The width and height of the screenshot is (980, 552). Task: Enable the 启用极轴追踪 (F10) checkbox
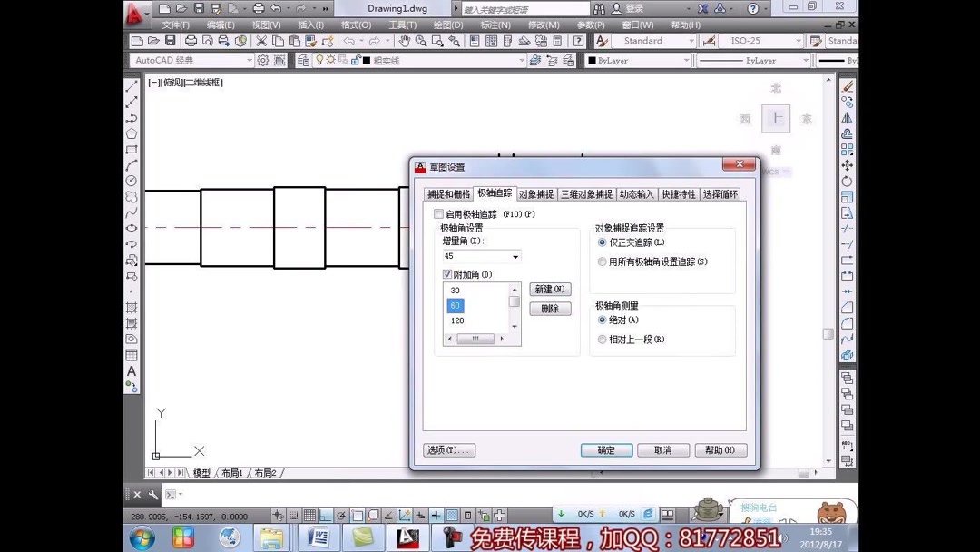(439, 213)
